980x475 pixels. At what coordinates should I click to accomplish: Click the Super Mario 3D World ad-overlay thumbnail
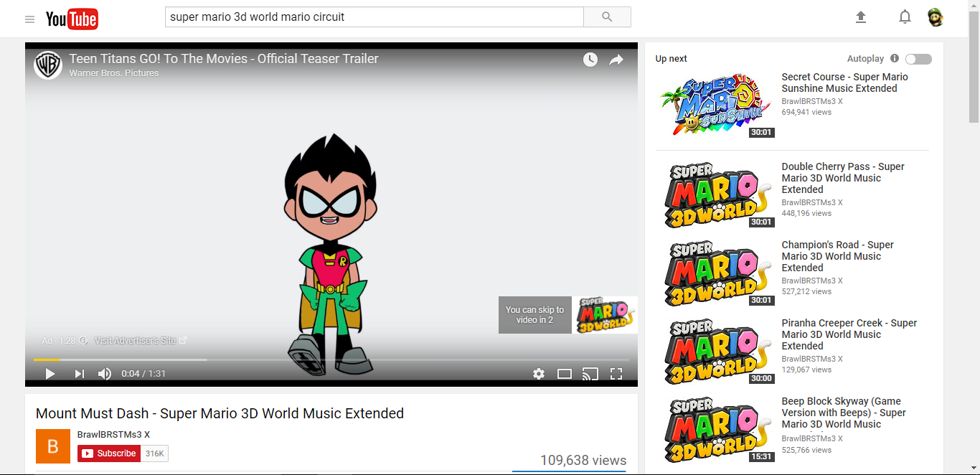[x=606, y=315]
